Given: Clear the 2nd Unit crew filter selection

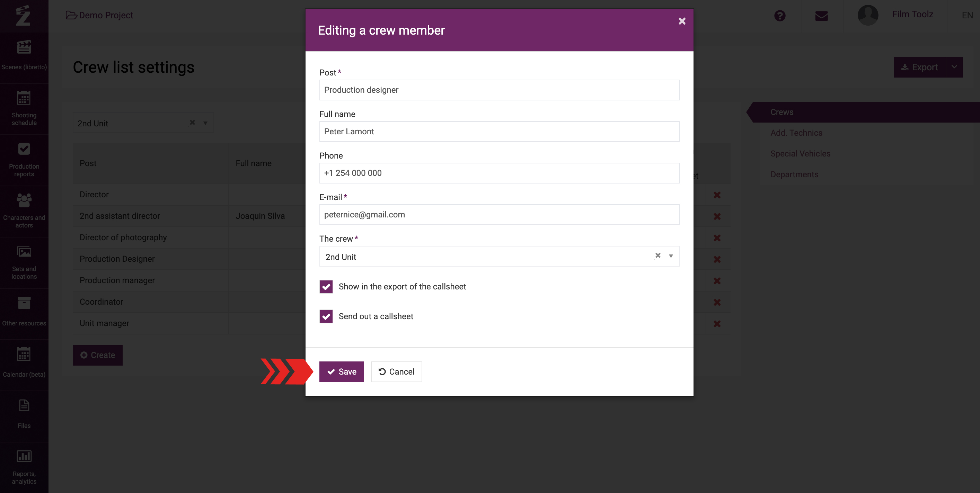Looking at the screenshot, I should pyautogui.click(x=192, y=123).
